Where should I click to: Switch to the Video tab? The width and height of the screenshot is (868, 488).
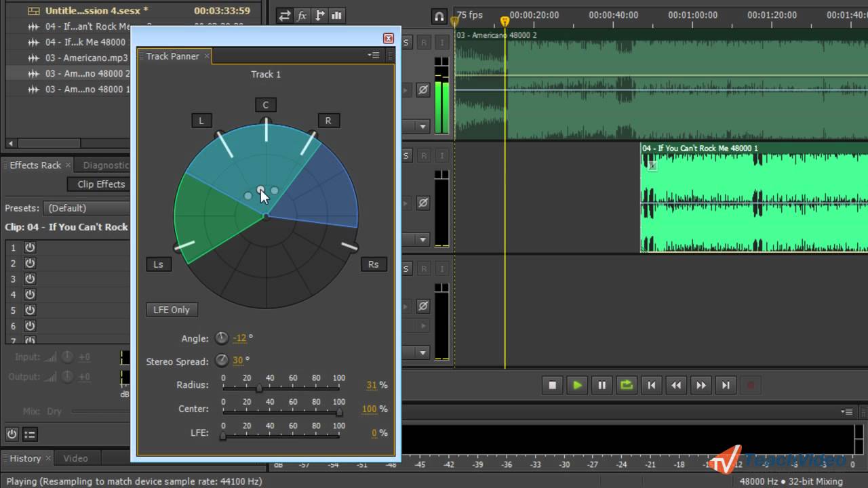tap(75, 458)
